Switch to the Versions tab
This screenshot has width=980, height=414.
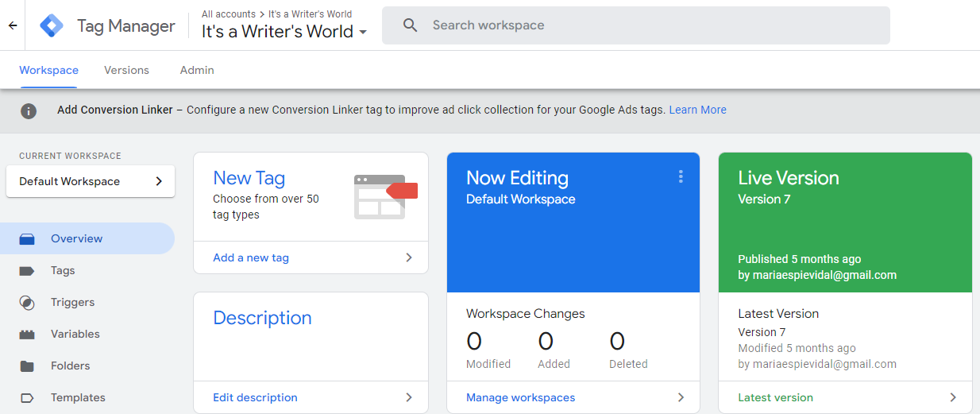click(x=126, y=70)
